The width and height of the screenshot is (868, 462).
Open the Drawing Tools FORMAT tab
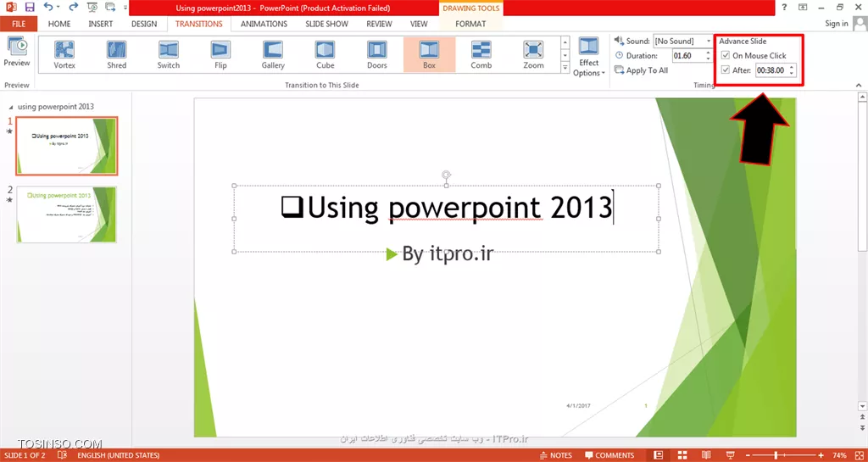(470, 24)
